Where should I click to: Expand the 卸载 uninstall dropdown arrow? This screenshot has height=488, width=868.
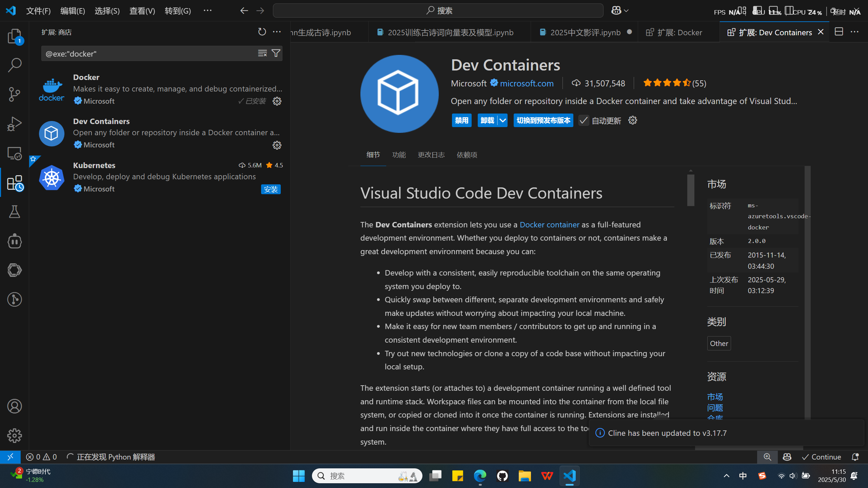[x=502, y=120]
